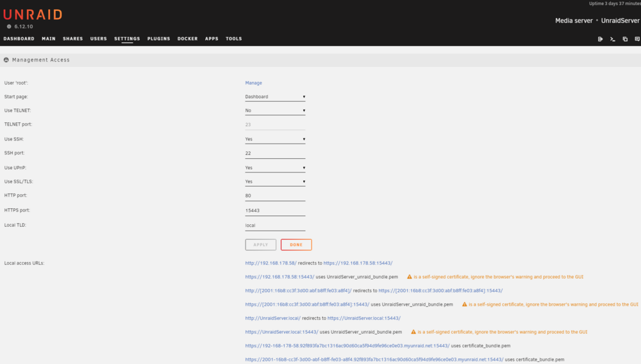Click the Done button
Screen dimensions: 641x364
296,245
